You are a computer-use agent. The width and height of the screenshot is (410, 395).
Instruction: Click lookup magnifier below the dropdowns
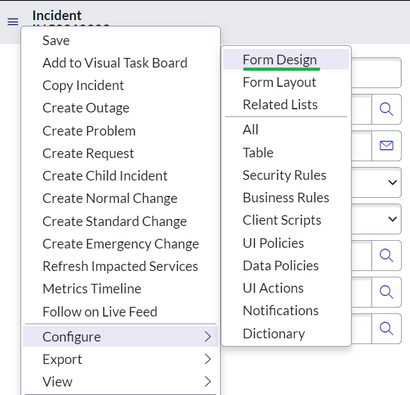pyautogui.click(x=386, y=255)
